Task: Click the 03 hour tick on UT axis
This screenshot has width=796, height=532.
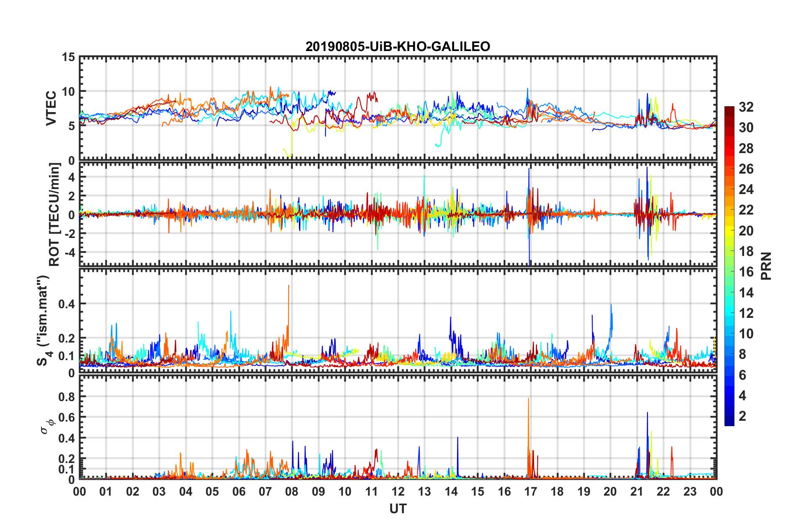Action: click(159, 491)
